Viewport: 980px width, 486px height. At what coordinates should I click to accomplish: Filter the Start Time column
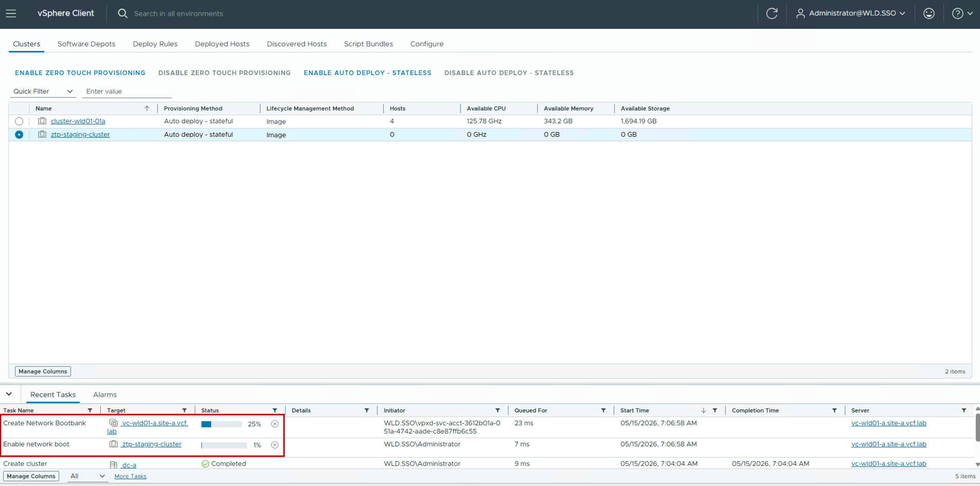pos(715,410)
